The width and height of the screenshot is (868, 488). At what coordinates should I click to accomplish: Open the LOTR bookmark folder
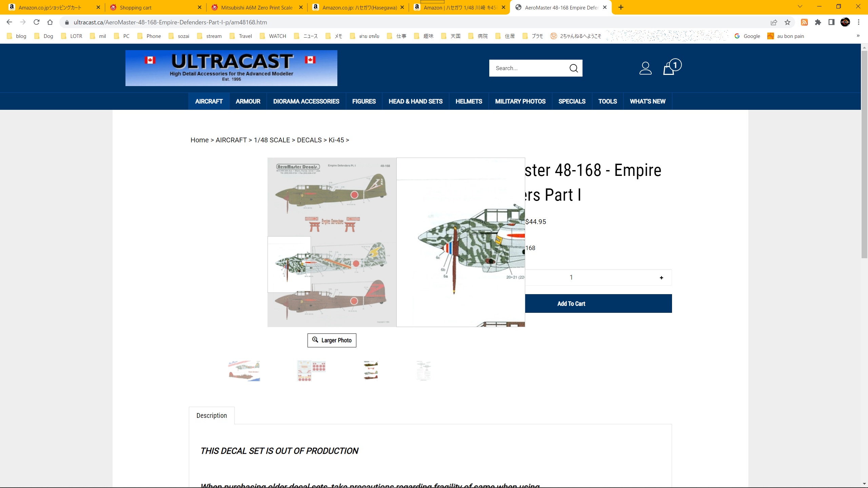72,36
